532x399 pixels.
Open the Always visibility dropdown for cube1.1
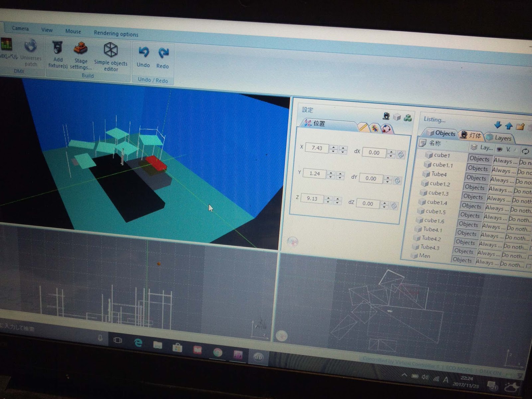pos(504,171)
